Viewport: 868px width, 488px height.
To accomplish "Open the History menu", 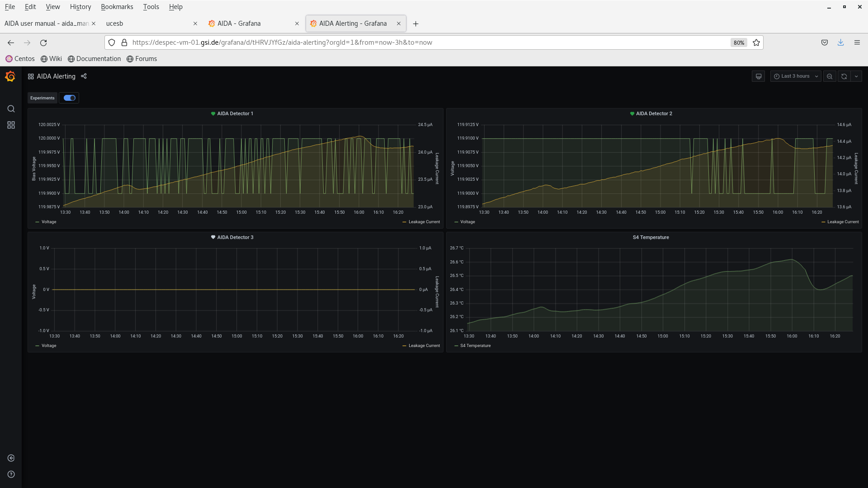I will click(80, 7).
